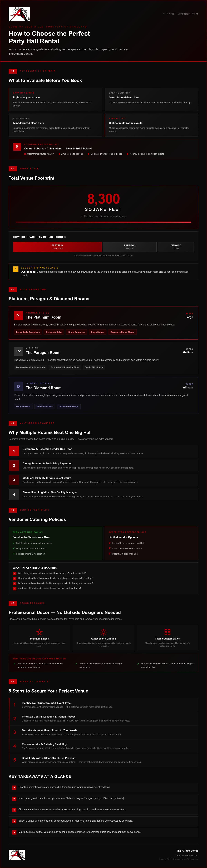Click the red bar under 8,300 Square Feet
This screenshot has height=868, width=207.
coord(103,222)
